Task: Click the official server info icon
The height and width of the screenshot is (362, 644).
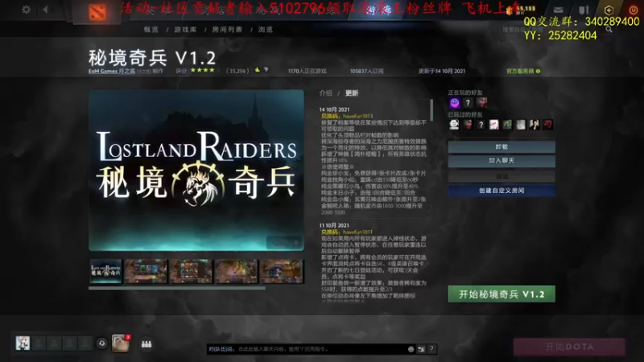Action: pyautogui.click(x=538, y=71)
